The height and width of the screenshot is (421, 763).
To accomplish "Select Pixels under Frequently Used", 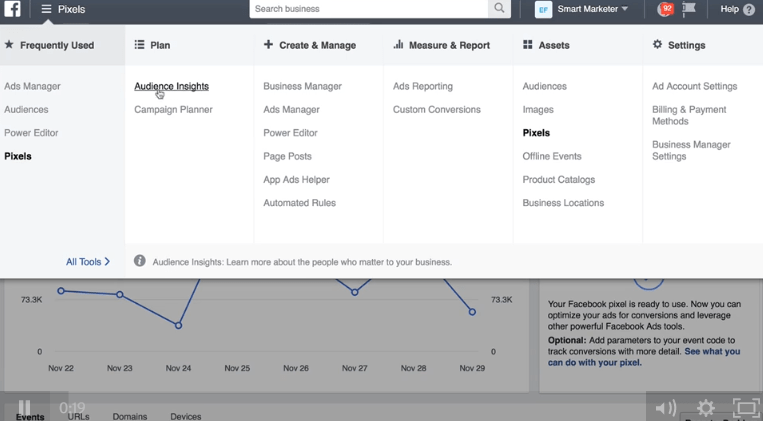I will pyautogui.click(x=18, y=156).
